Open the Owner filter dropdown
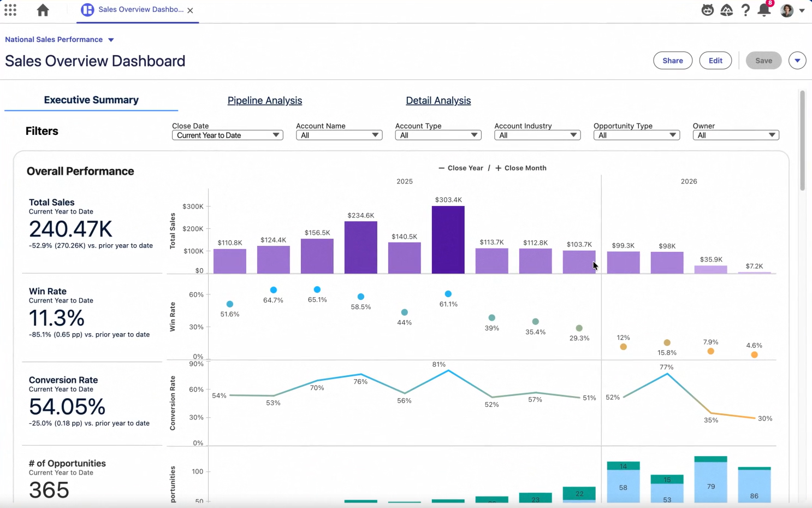The width and height of the screenshot is (812, 508). (x=736, y=135)
